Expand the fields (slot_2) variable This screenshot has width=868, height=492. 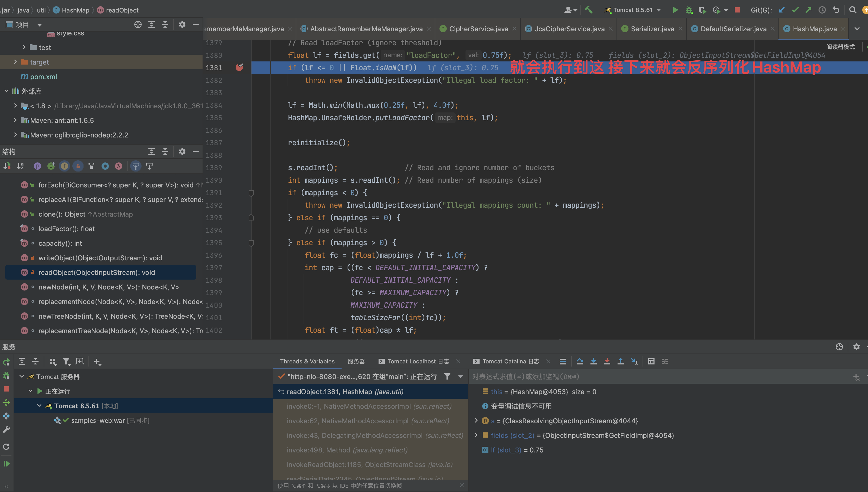[x=476, y=435]
